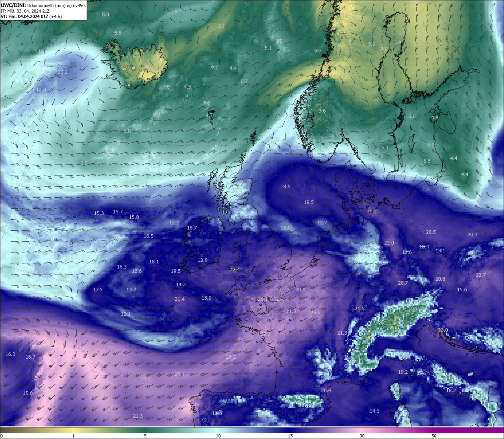Viewport: 504px width, 439px height.
Task: Click the 7.5 value on the map
Action: click(x=174, y=12)
